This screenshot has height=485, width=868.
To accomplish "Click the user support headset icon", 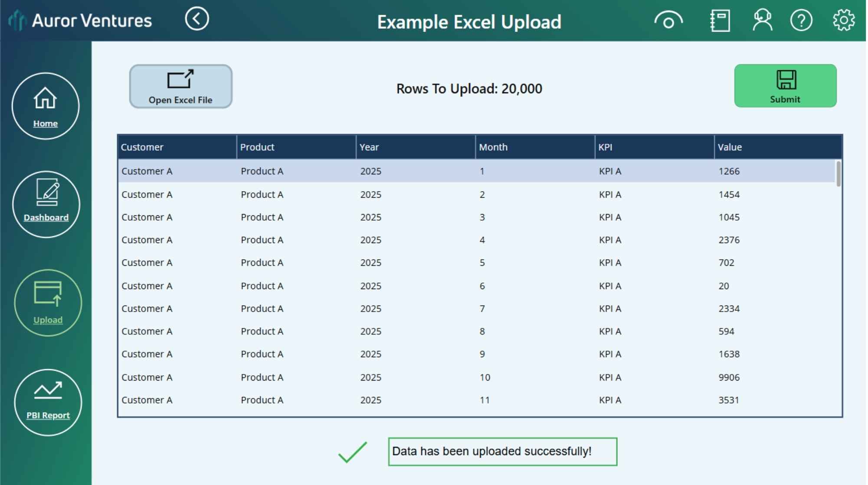I will tap(762, 20).
